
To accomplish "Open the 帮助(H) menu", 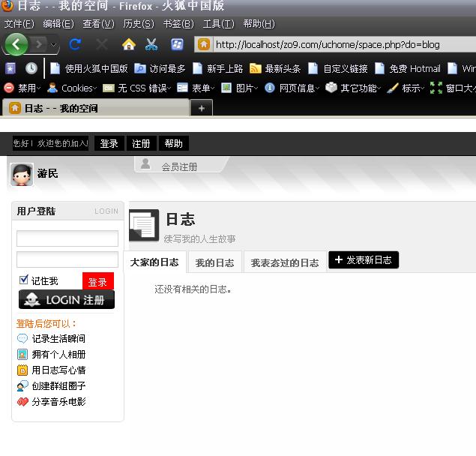I will [259, 24].
